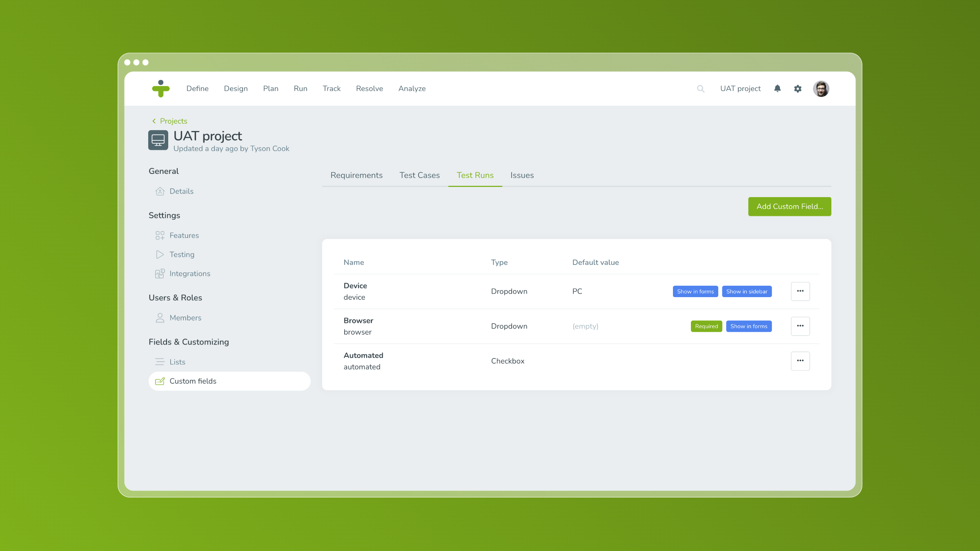Click the Integrations settings icon
This screenshot has width=980, height=551.
pyautogui.click(x=160, y=273)
